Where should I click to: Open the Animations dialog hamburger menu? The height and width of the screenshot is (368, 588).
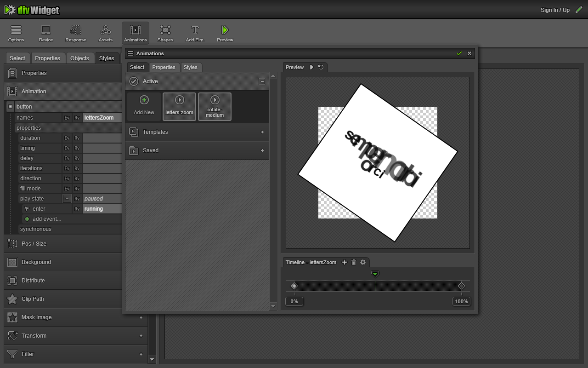(x=130, y=53)
